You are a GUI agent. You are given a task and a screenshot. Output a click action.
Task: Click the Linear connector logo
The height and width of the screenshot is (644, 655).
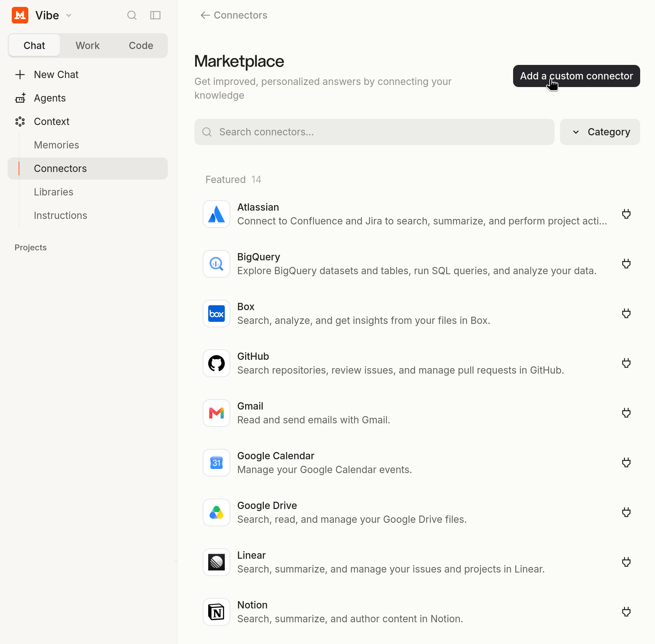[x=216, y=562]
